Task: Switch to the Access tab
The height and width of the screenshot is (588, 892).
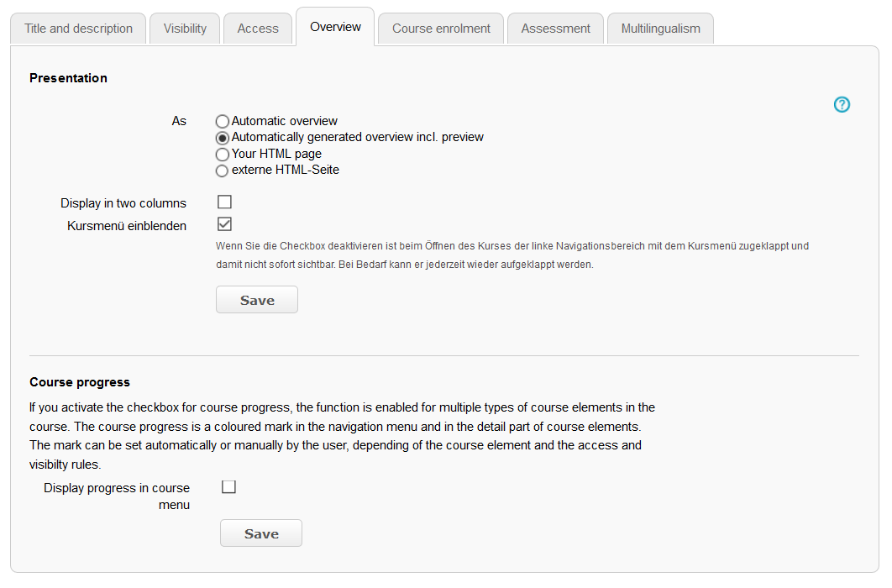Action: [257, 28]
